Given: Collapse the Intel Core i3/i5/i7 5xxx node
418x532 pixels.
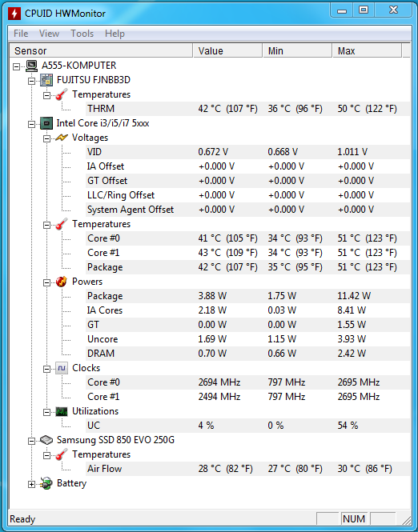Looking at the screenshot, I should click(x=31, y=124).
